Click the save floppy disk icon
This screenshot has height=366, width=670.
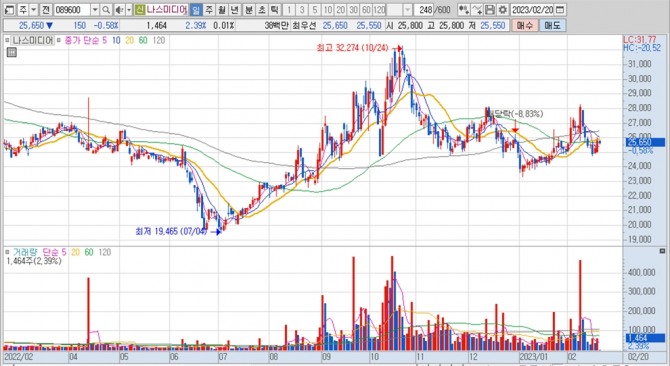490,9
